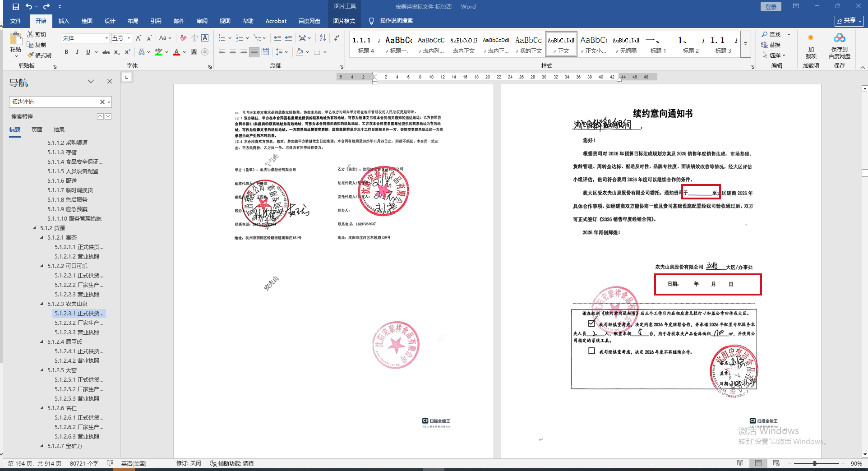Undo the last action in the title bar
868x471 pixels.
pyautogui.click(x=29, y=7)
